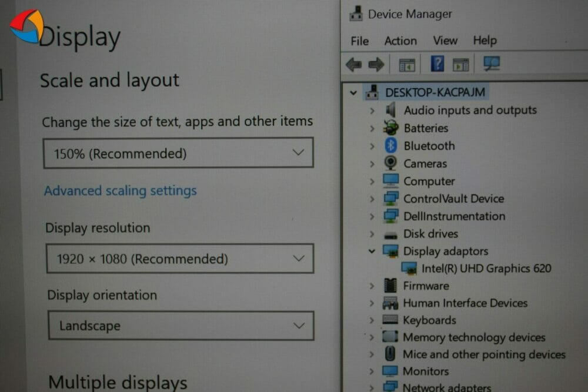Expand the Audio inputs and outputs node
This screenshot has width=588, height=392.
tap(372, 110)
